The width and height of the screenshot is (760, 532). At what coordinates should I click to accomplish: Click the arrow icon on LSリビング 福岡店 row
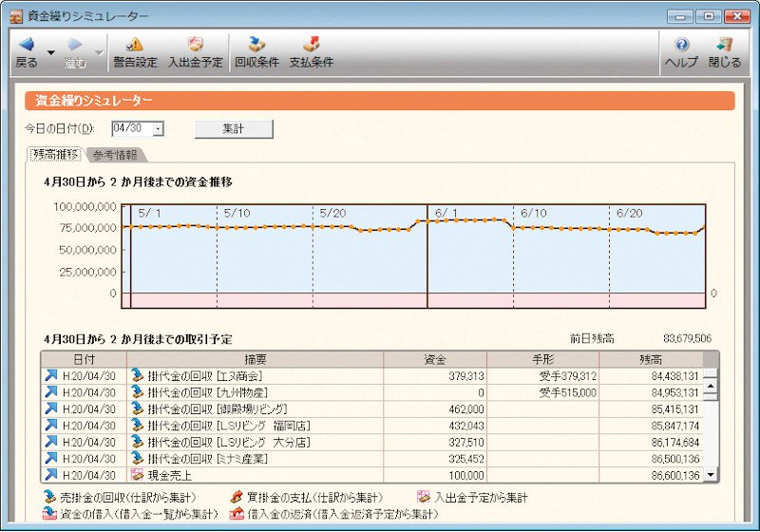(x=51, y=425)
